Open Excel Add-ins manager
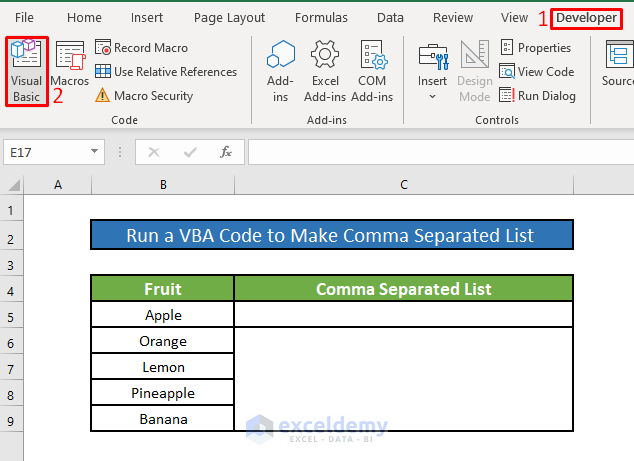 pos(325,70)
